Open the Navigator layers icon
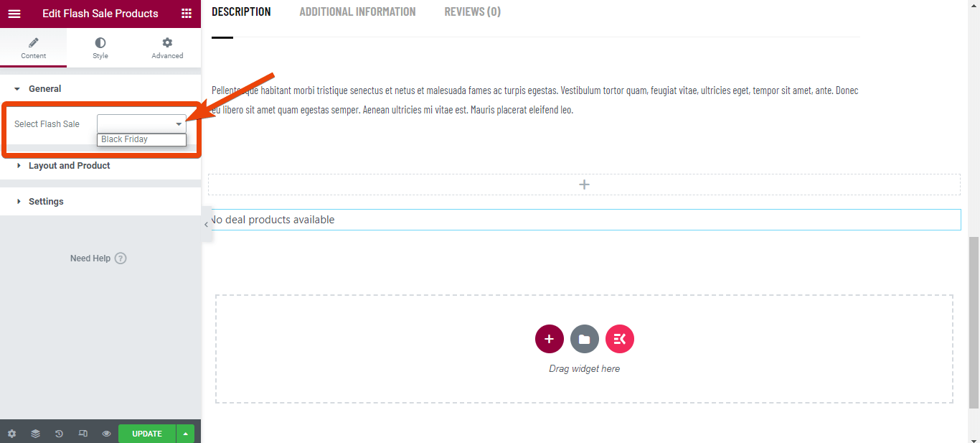 pyautogui.click(x=35, y=434)
